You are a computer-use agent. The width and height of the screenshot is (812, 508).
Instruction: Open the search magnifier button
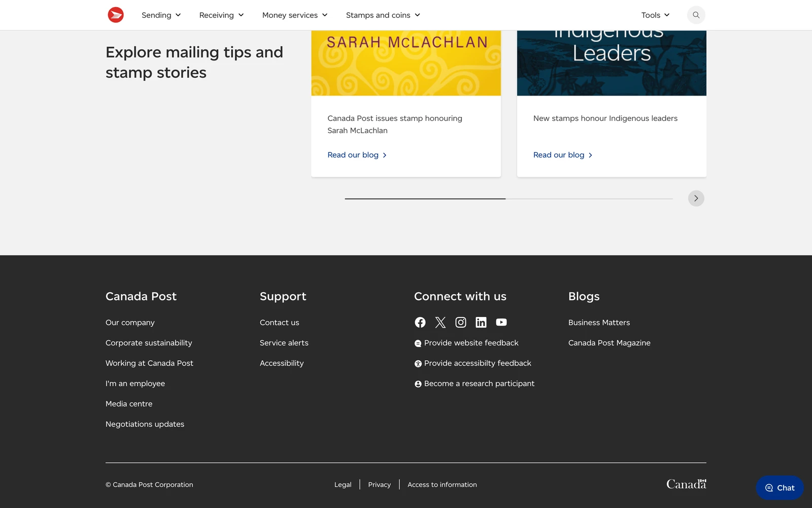click(x=696, y=15)
